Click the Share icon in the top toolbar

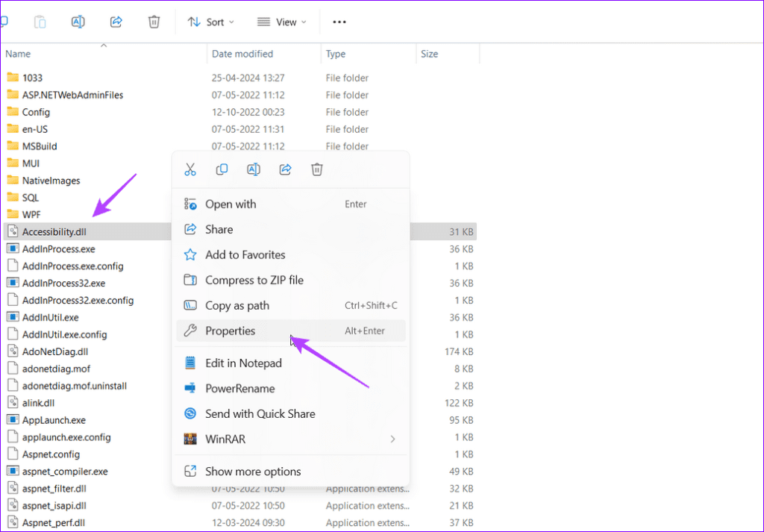pos(116,22)
